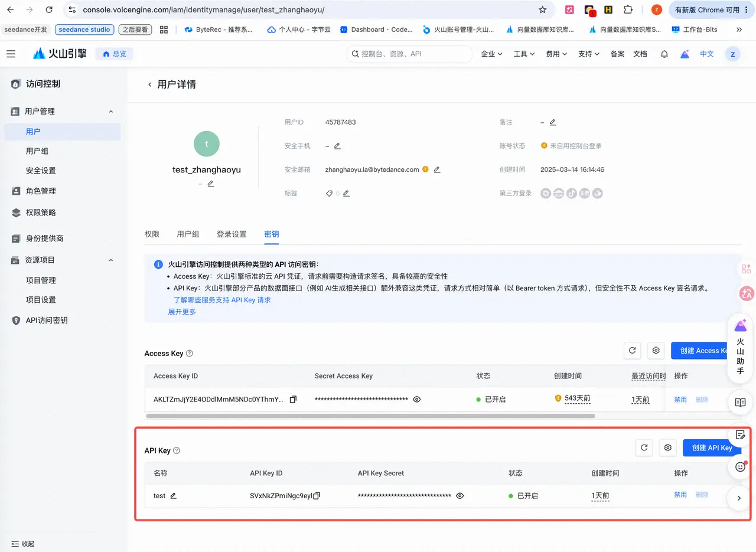Viewport: 756px width, 552px height.
Task: Focus the console search field
Action: point(409,54)
